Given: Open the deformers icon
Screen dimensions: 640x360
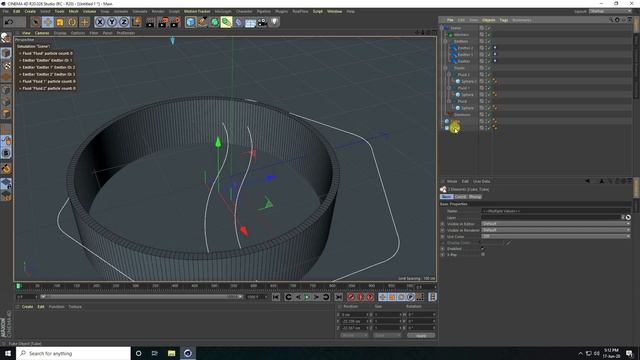Looking at the screenshot, I should tap(238, 22).
